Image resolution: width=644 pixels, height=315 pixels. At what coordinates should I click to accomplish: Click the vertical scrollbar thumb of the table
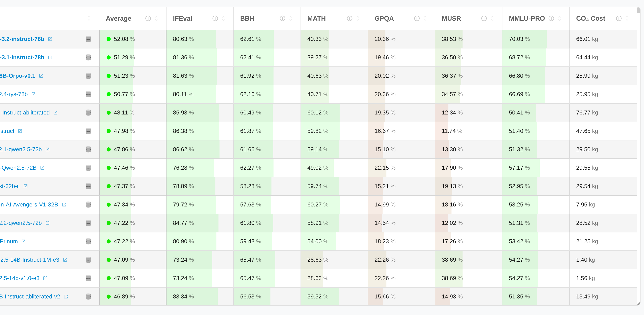pos(638,10)
